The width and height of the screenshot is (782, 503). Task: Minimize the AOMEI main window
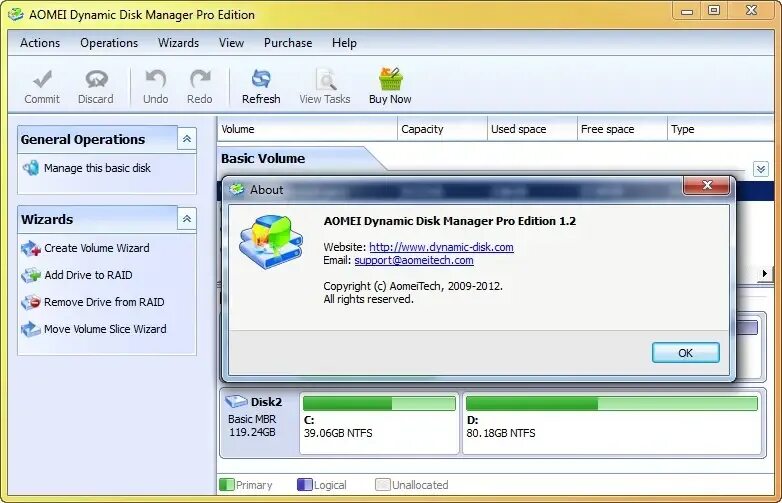pos(687,11)
